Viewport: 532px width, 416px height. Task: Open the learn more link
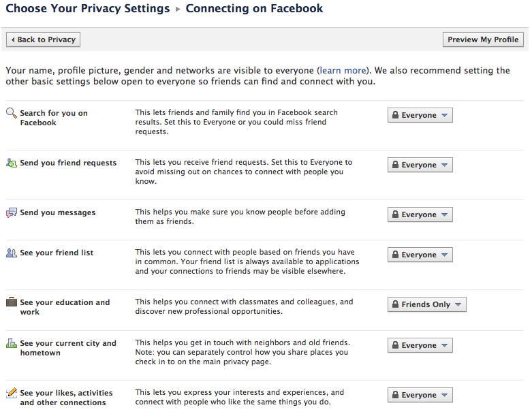(x=343, y=71)
